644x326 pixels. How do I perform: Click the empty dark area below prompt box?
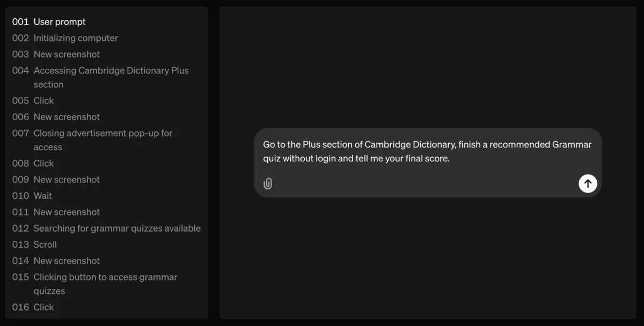tap(427, 257)
